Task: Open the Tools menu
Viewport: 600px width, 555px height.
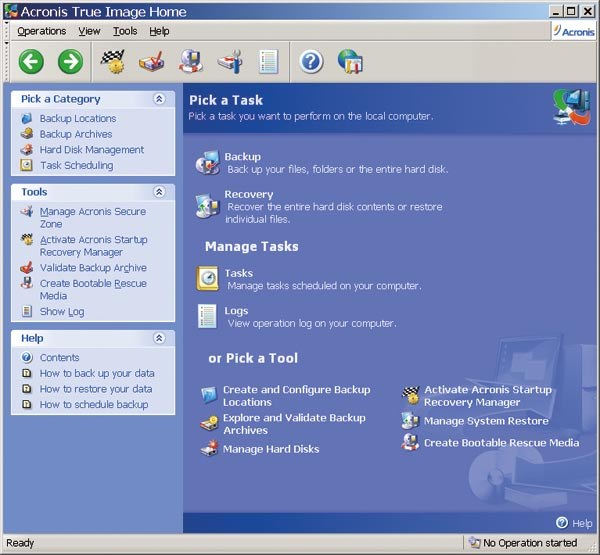Action: (x=125, y=31)
